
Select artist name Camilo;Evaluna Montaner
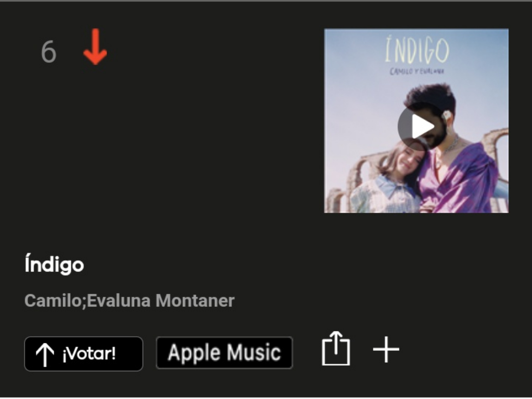pos(129,301)
